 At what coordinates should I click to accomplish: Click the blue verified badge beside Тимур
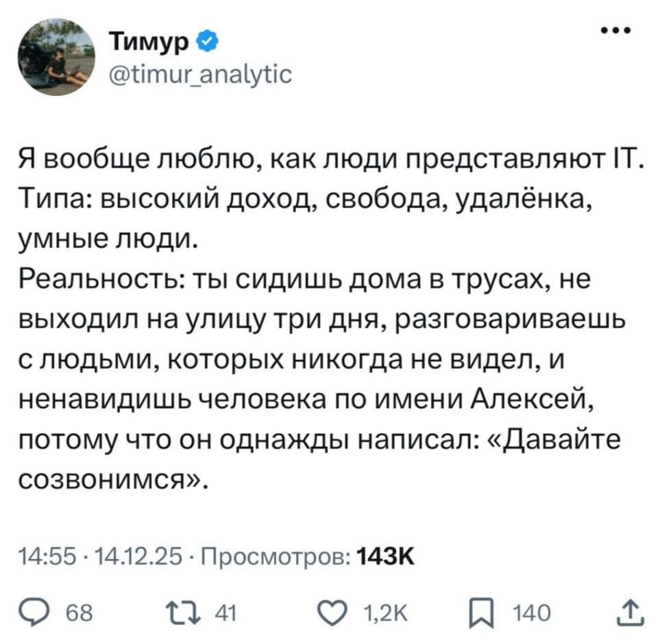pos(204,40)
